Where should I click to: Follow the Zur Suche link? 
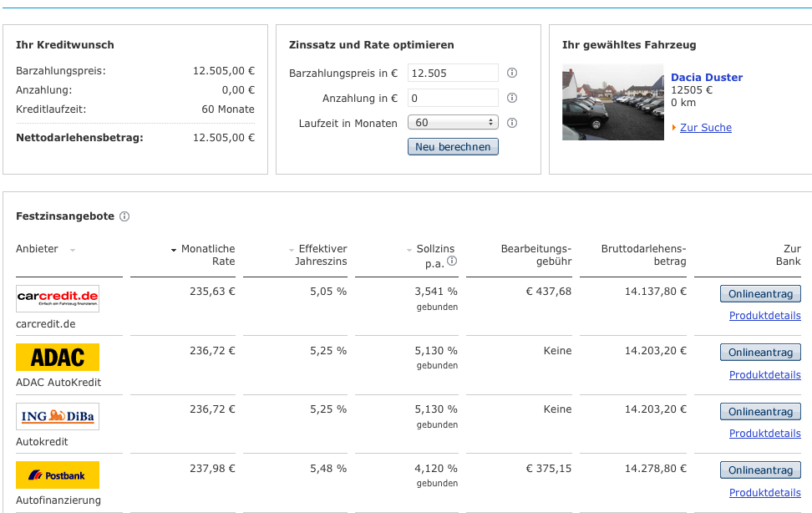pyautogui.click(x=705, y=128)
